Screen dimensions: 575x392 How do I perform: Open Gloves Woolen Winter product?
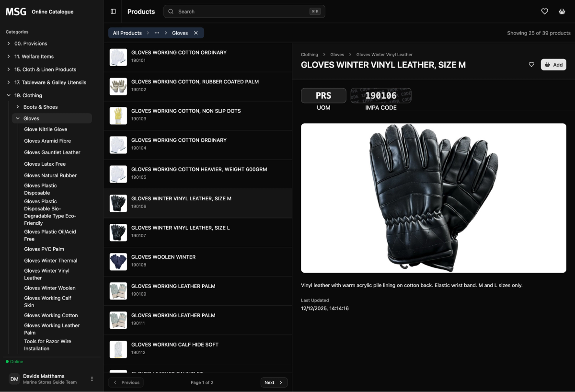(198, 262)
